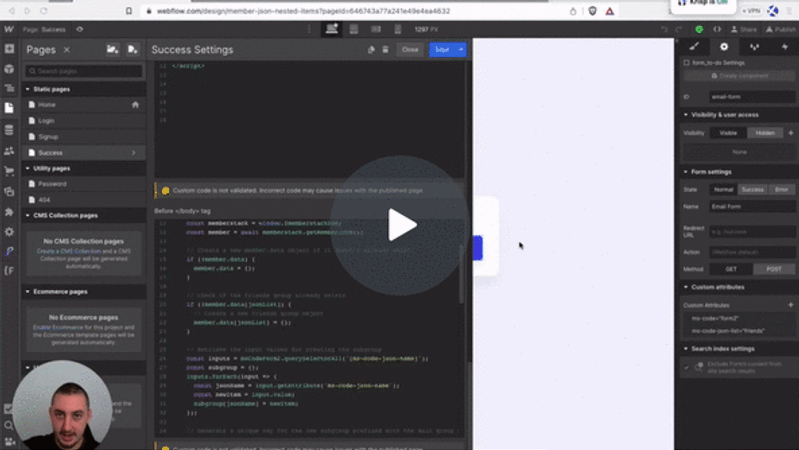The height and width of the screenshot is (450, 799).
Task: Select the POST form method
Action: click(x=774, y=269)
